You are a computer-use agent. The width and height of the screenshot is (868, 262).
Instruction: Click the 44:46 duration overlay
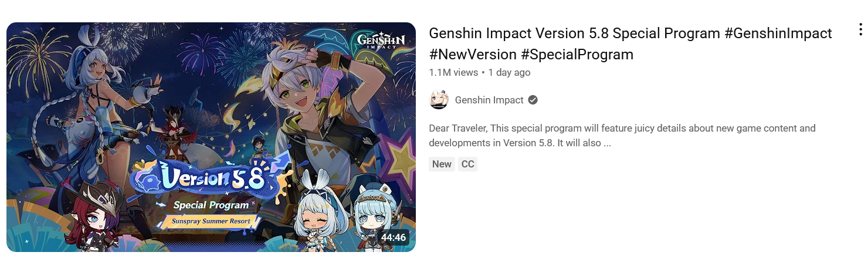tap(393, 237)
